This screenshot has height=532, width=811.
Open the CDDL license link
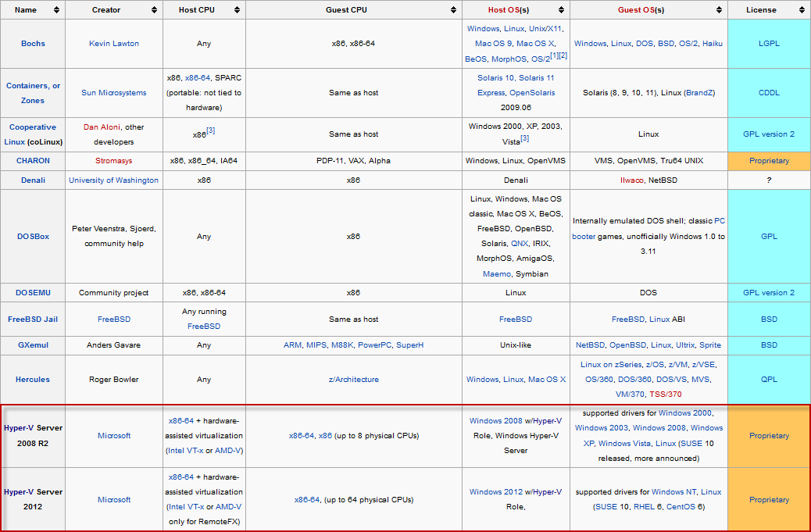point(768,93)
